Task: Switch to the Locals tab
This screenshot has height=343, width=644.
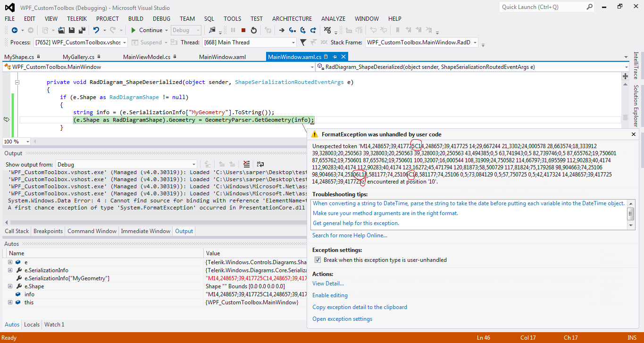Action: pos(32,325)
